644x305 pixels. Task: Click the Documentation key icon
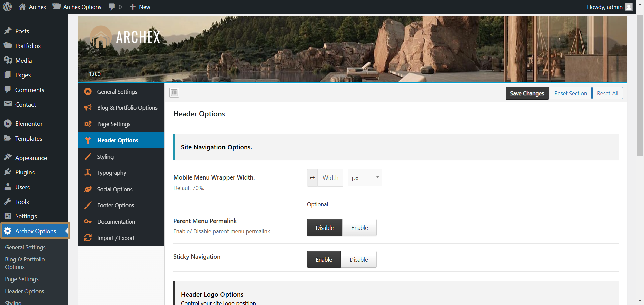click(88, 221)
